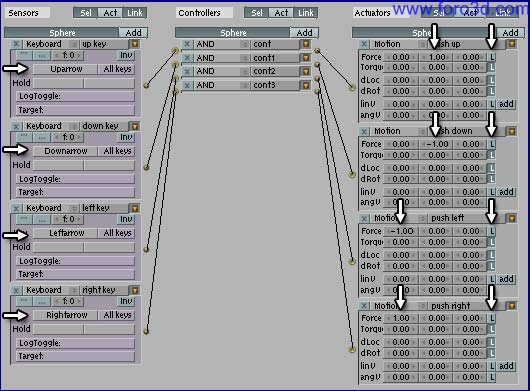Screen dimensions: 530x391
Task: Toggle Inv on the right key sensor
Action: pos(126,301)
